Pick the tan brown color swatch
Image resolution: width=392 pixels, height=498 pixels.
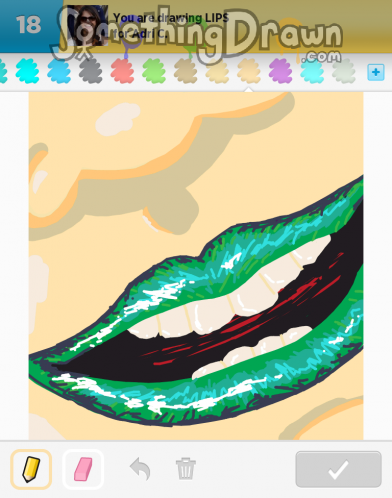click(185, 71)
